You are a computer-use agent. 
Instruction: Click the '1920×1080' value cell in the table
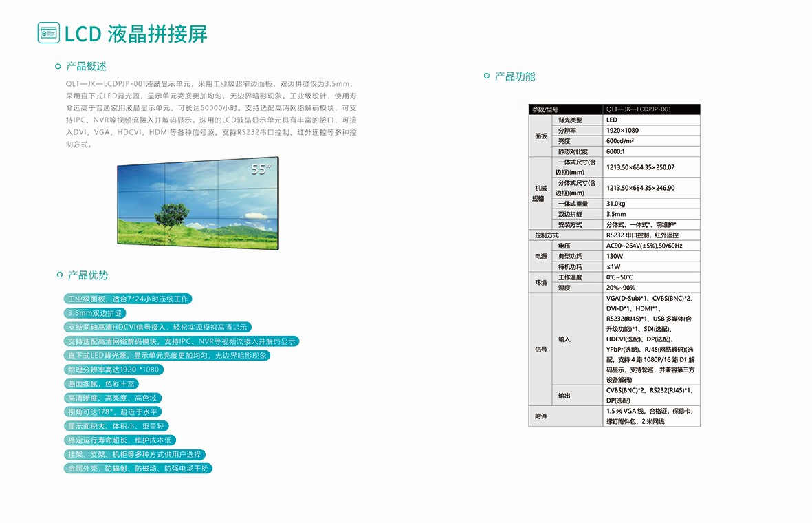click(652, 131)
